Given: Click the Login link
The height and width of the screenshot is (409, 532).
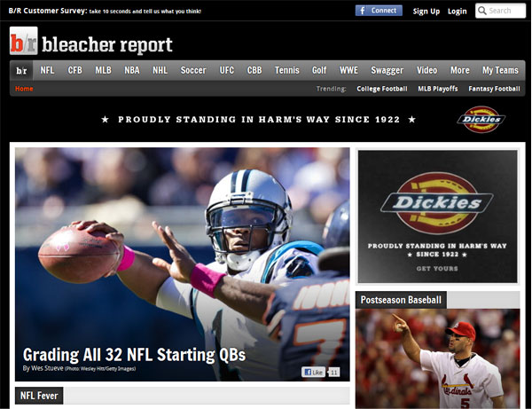Looking at the screenshot, I should (457, 11).
